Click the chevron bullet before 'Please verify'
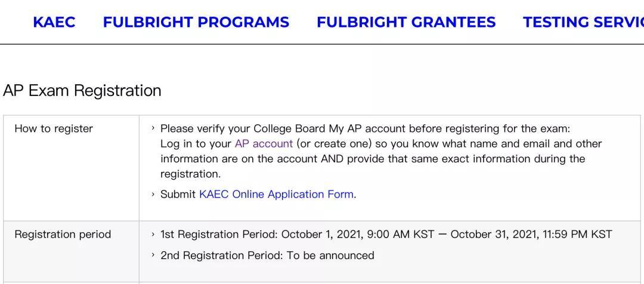644x284 pixels. [153, 128]
